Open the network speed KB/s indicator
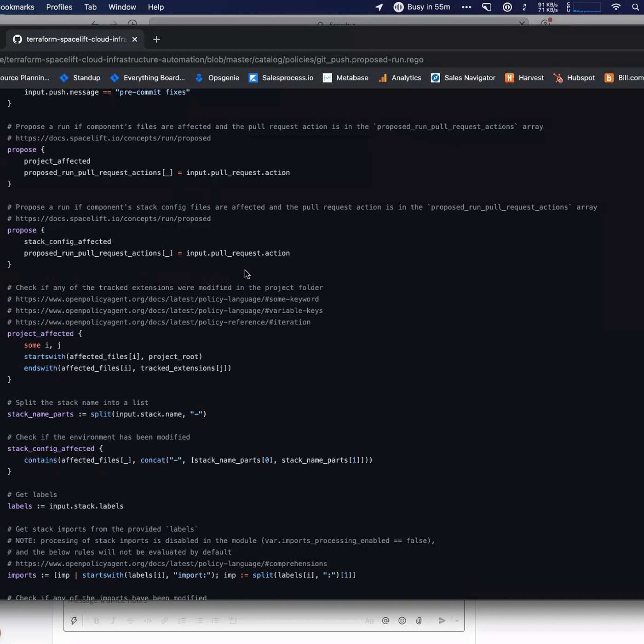This screenshot has width=644, height=644. coord(548,7)
